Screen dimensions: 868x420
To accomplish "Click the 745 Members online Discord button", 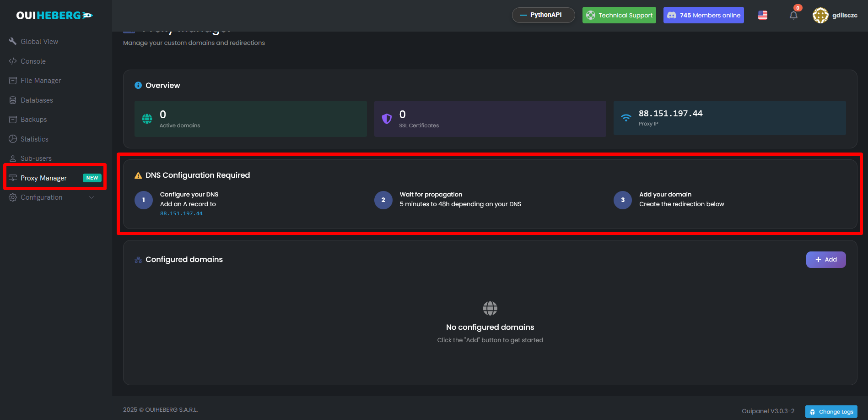I will click(x=703, y=15).
